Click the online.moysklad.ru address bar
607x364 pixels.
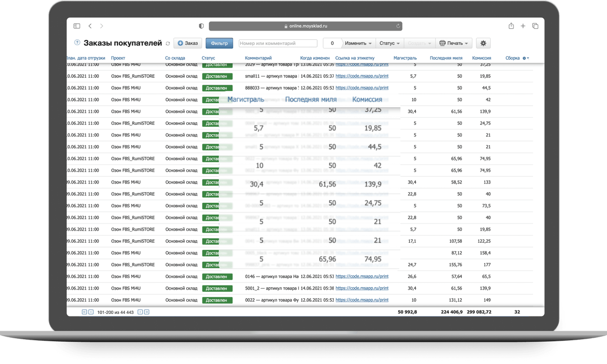pos(306,26)
